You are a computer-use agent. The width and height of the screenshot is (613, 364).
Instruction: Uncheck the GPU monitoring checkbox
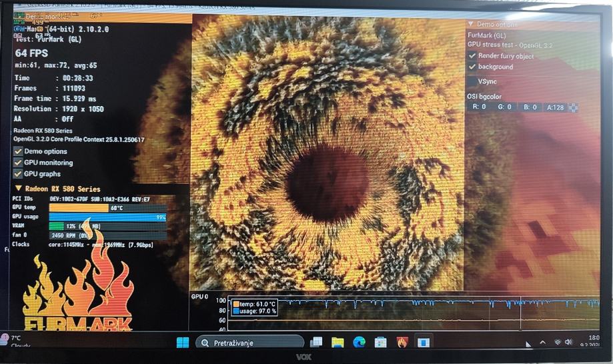point(18,162)
